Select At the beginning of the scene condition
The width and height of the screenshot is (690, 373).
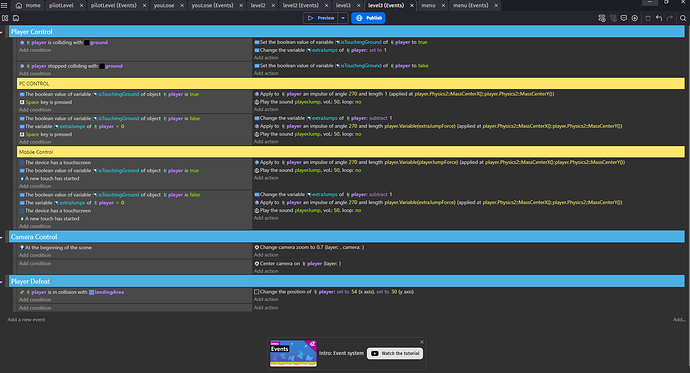pos(55,248)
